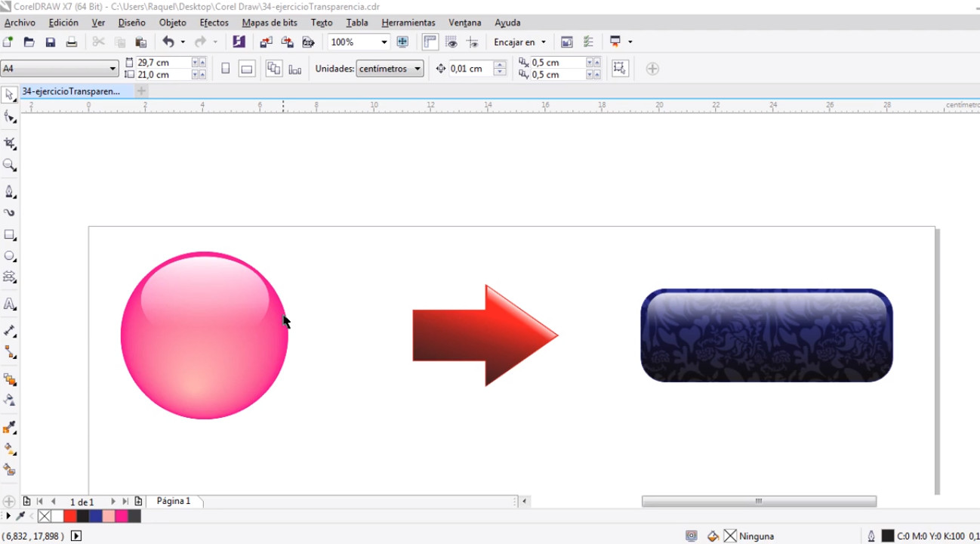Viewport: 980px width, 544px height.
Task: Select the Pick tool
Action: (x=10, y=94)
